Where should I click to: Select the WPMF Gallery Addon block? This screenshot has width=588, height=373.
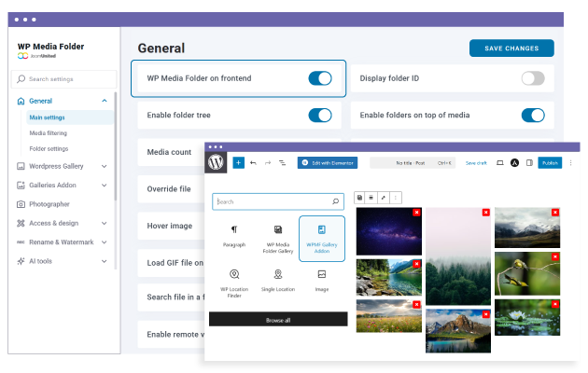click(x=321, y=239)
